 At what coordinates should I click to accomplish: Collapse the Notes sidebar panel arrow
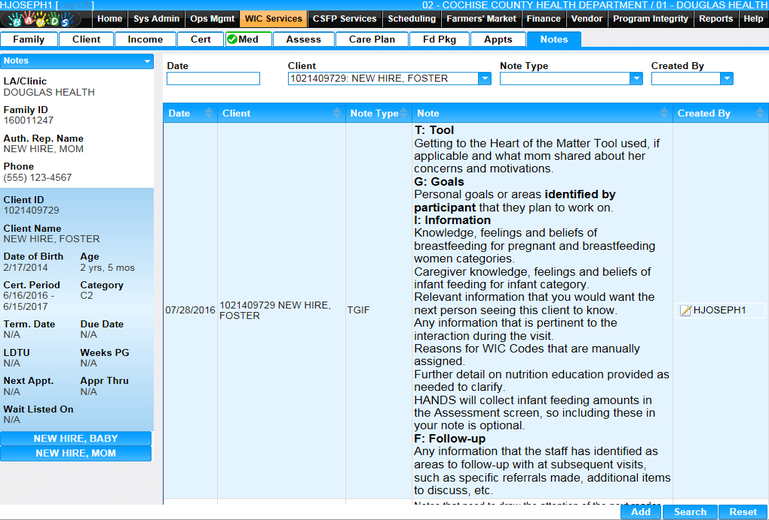(147, 61)
